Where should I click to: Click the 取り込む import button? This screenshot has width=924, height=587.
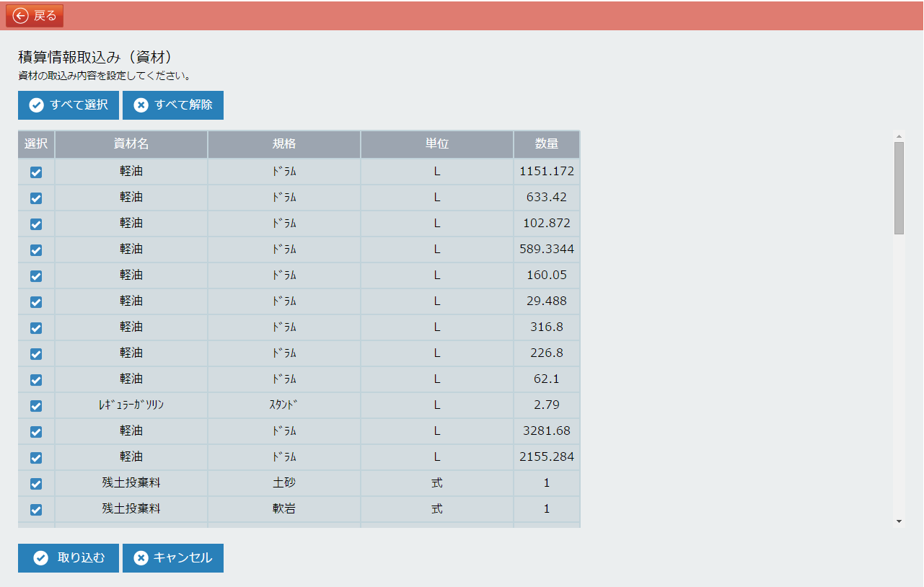(69, 558)
